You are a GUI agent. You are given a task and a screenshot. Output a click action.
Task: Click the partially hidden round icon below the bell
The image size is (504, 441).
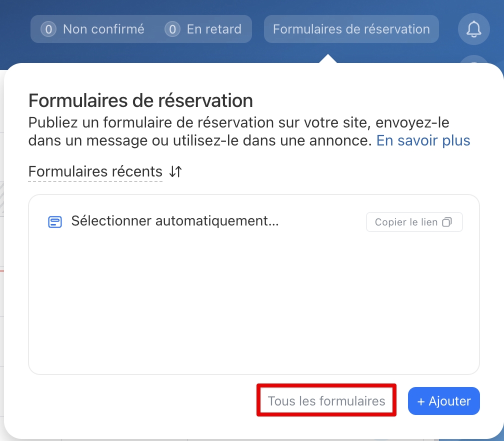[x=473, y=60]
